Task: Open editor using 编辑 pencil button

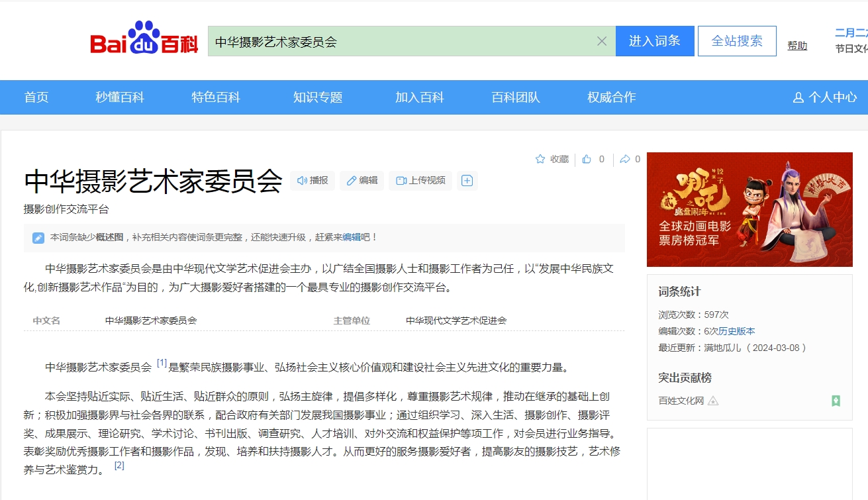Action: [362, 181]
